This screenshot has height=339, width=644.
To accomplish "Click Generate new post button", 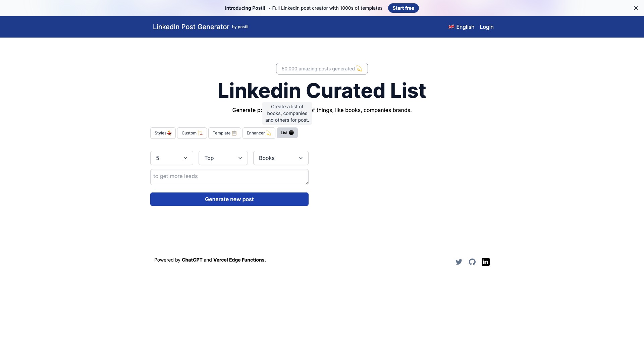I will tap(229, 199).
